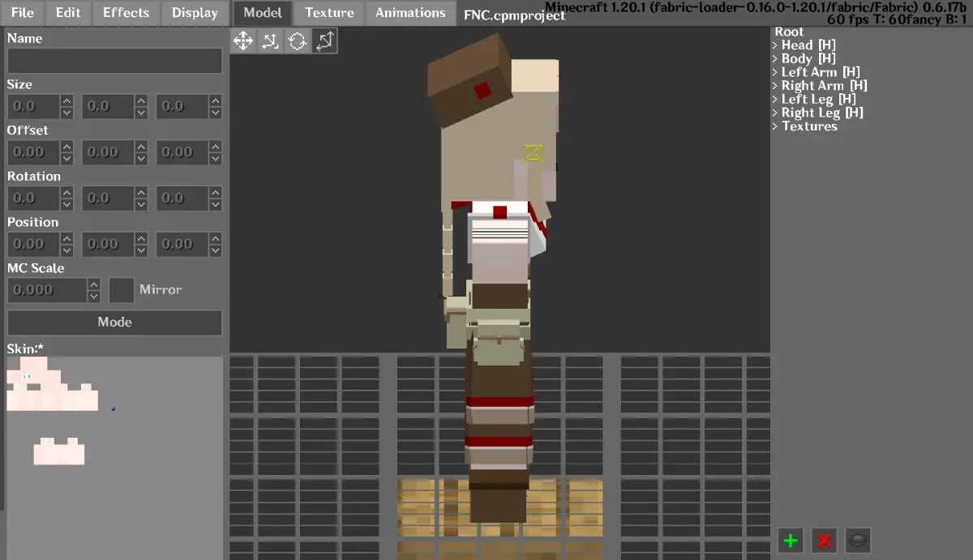Viewport: 973px width, 560px height.
Task: Increase the third Offset value with up arrow
Action: pyautogui.click(x=216, y=147)
